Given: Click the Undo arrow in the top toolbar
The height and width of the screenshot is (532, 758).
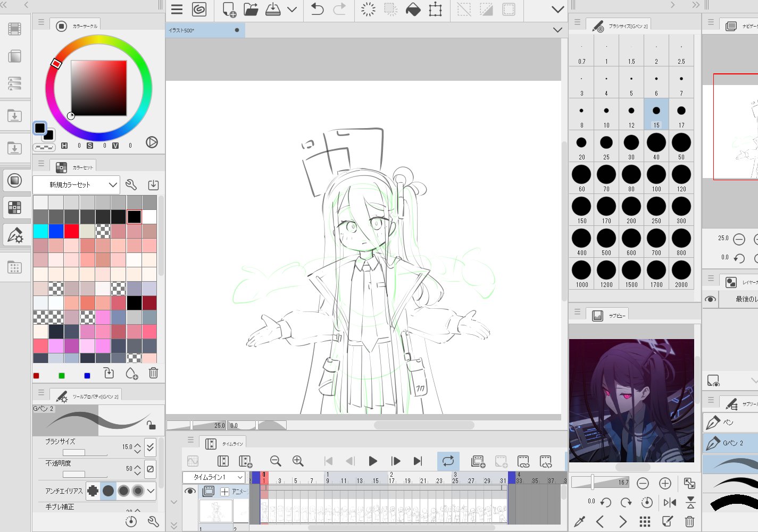Looking at the screenshot, I should pos(317,10).
